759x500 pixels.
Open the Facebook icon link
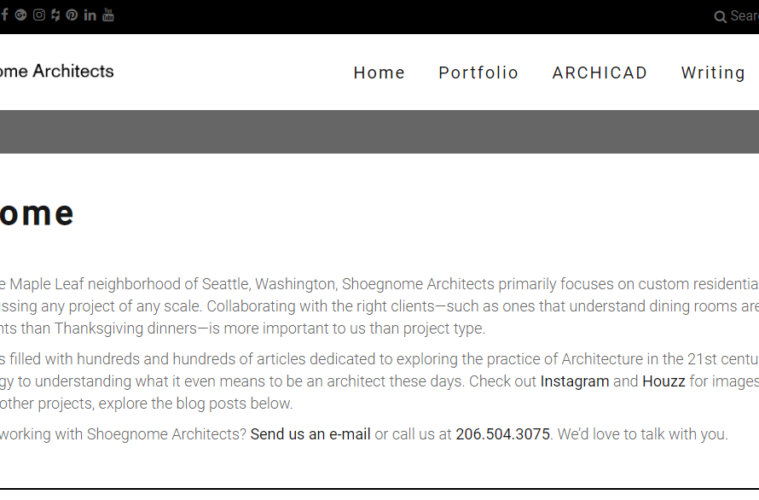5,15
